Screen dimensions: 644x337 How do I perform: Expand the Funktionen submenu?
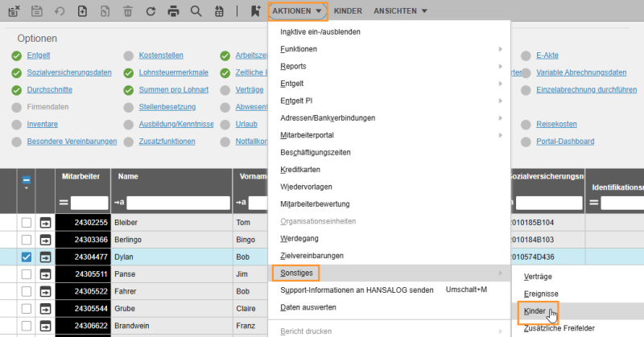click(x=389, y=49)
